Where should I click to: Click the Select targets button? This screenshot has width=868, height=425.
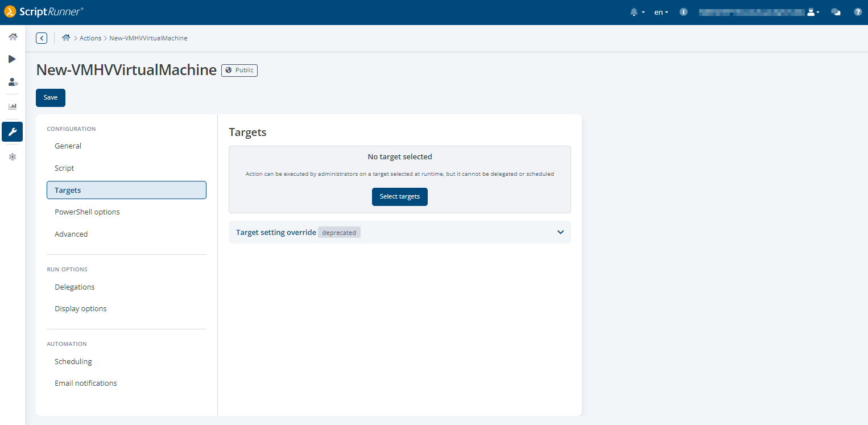(x=399, y=197)
